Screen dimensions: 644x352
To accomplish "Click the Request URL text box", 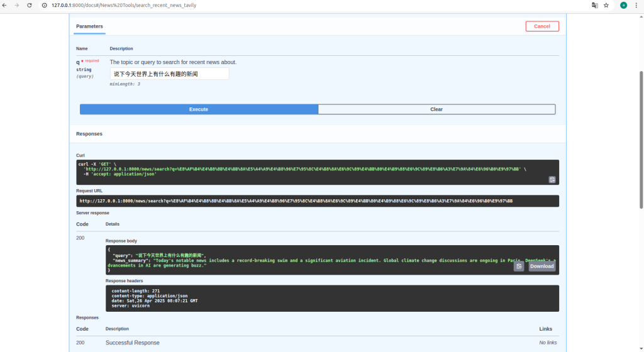I will point(318,201).
